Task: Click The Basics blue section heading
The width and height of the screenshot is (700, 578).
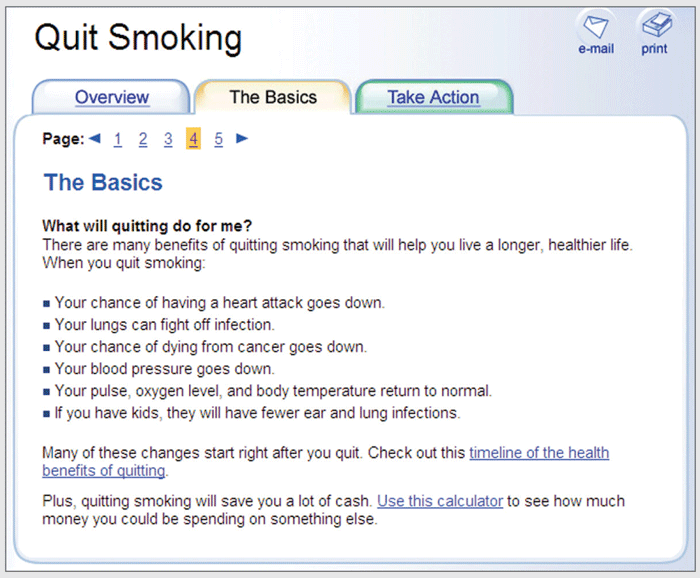Action: 103,183
